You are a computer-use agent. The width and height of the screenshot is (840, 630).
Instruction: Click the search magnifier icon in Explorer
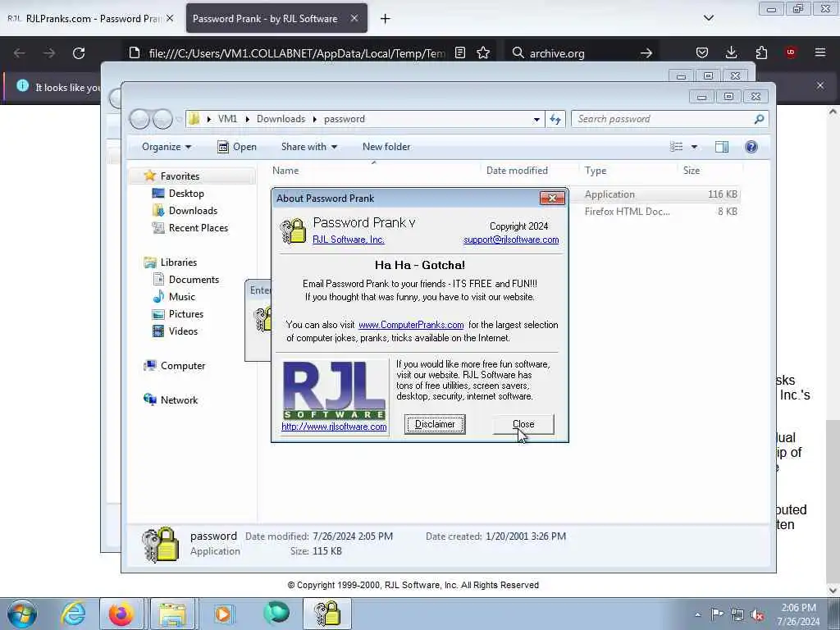coord(759,119)
